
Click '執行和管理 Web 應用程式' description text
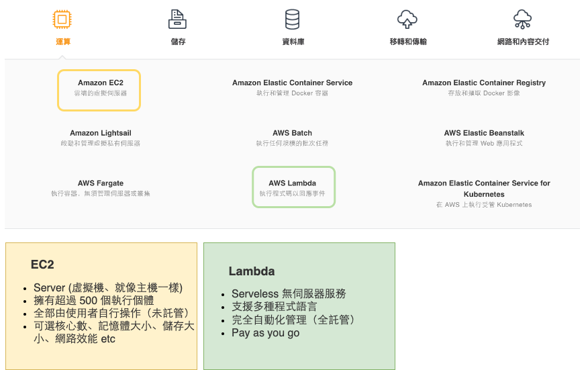tap(484, 143)
